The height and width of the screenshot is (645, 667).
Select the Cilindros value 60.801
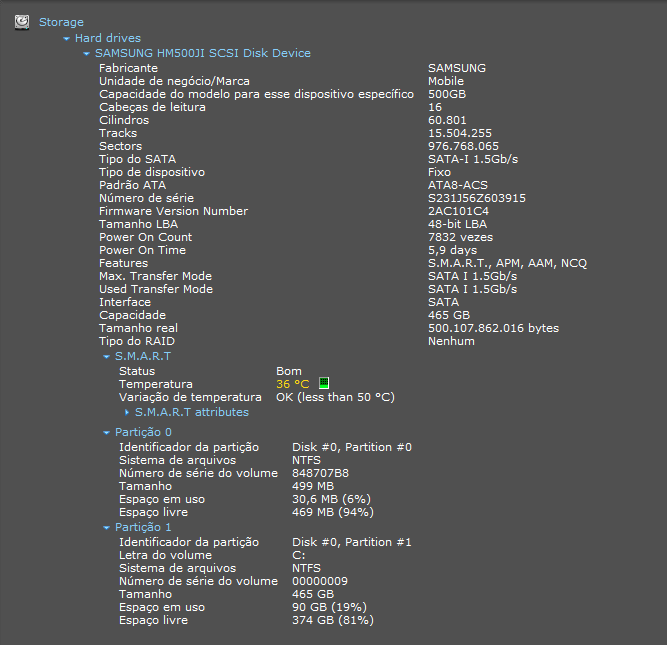[447, 120]
